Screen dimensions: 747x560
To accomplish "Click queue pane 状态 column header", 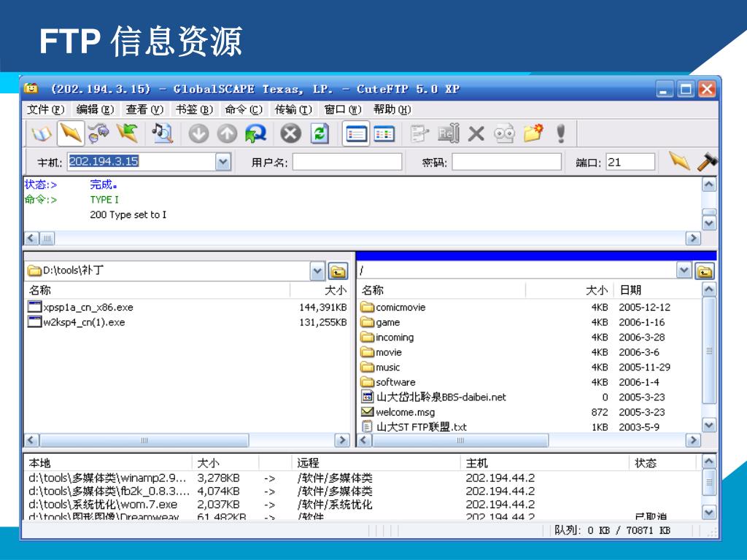I will pos(663,463).
